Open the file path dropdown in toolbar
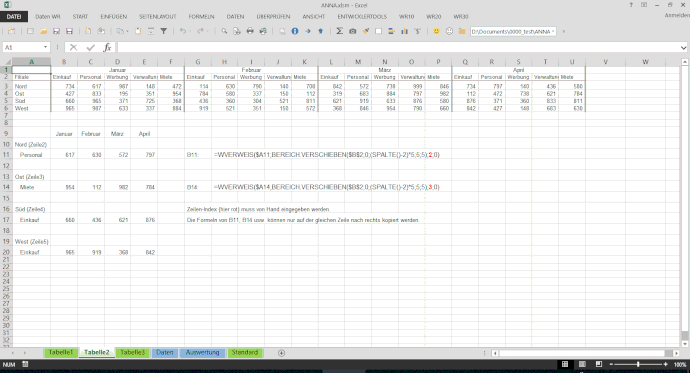The image size is (690, 373). click(x=553, y=32)
